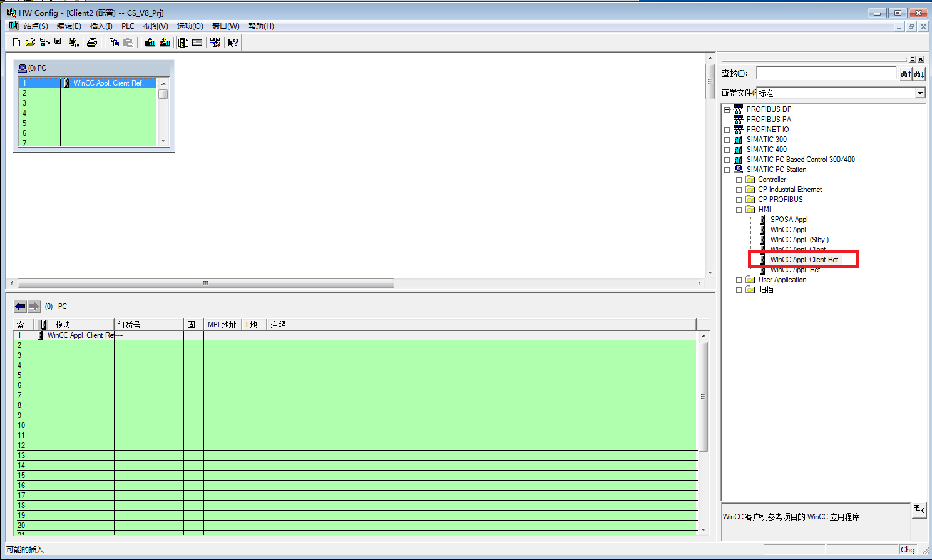Collapse the SIMATIC PC Station node
Image resolution: width=932 pixels, height=560 pixels.
[x=727, y=170]
